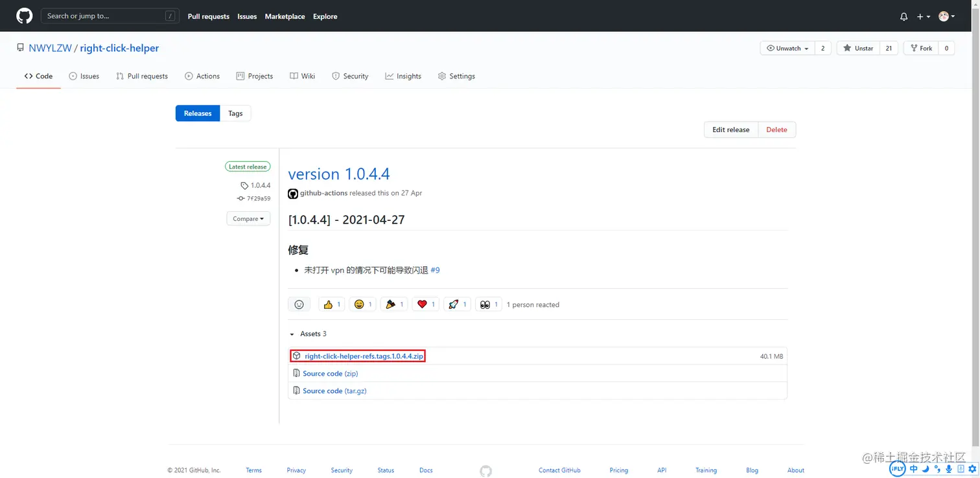Viewport: 980px width, 478px height.
Task: Download Source code (zip)
Action: tap(331, 374)
